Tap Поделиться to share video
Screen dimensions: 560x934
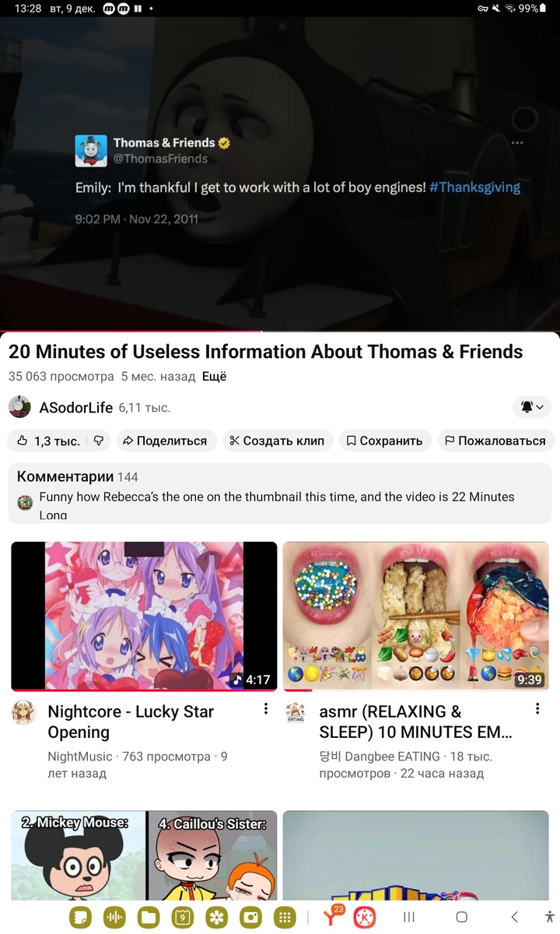tap(165, 441)
